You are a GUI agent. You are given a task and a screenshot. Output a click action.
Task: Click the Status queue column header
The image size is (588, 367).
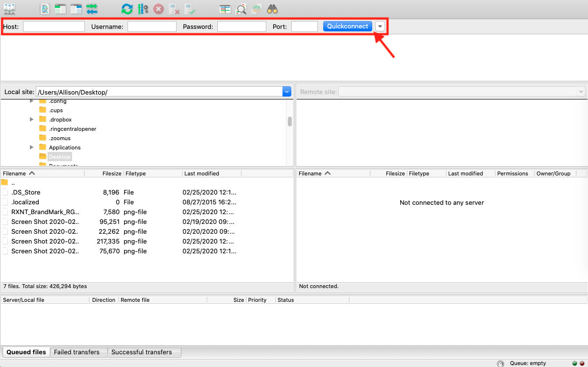pos(312,300)
